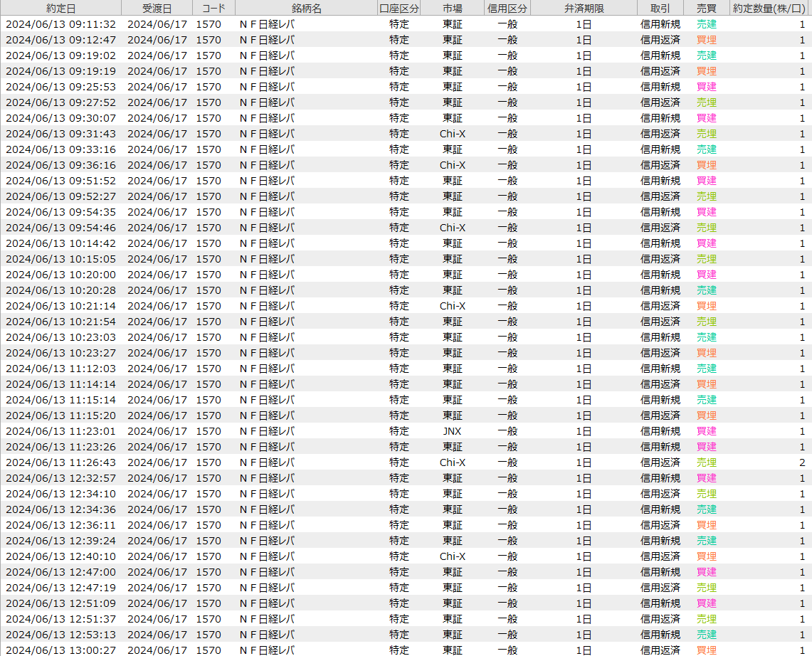Click 売建 in the 09:19:02 row

pyautogui.click(x=706, y=55)
